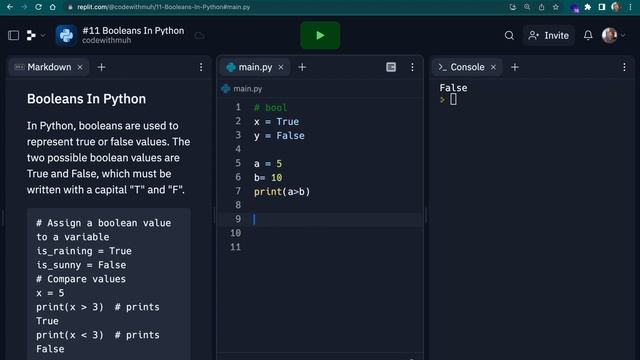
Task: Click is_sunny = False code line
Action: pyautogui.click(x=81, y=265)
